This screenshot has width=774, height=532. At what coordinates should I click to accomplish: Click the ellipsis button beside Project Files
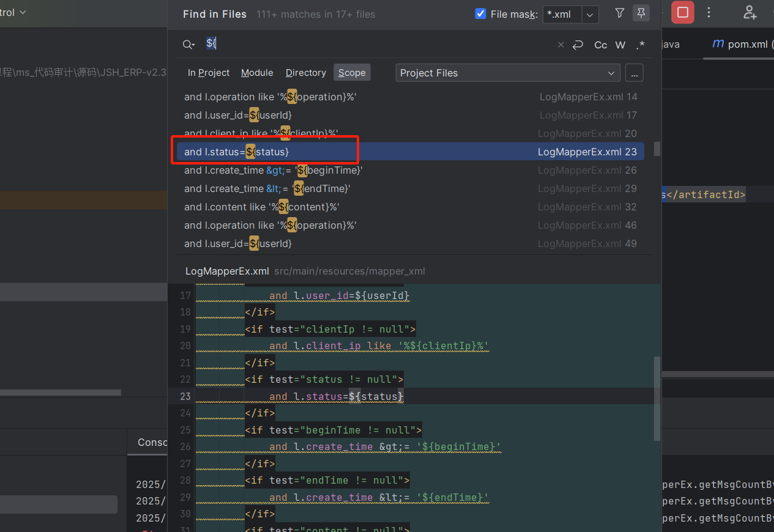coord(634,73)
